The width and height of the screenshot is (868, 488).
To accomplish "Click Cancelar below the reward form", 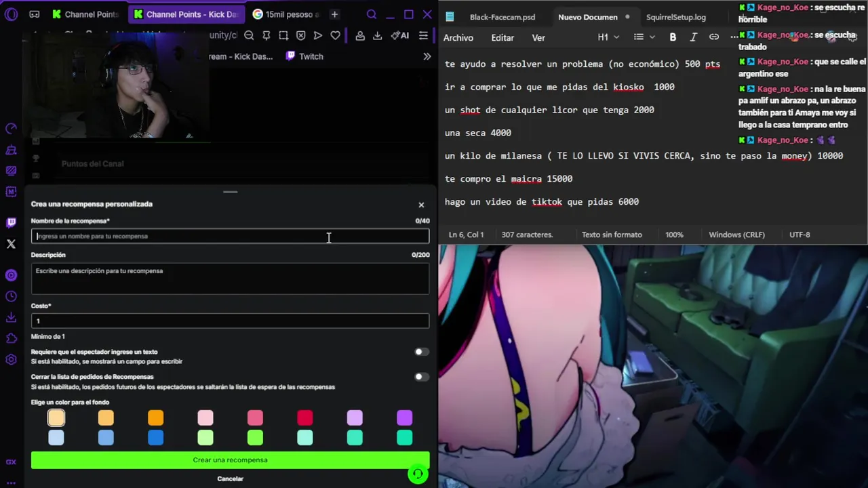I will click(230, 479).
